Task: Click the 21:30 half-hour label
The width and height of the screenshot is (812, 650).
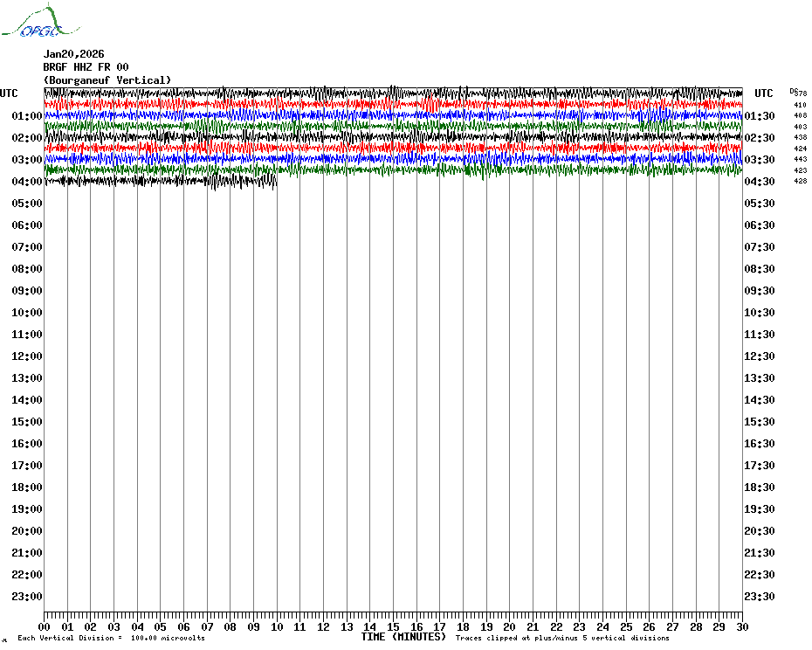Action: 760,552
